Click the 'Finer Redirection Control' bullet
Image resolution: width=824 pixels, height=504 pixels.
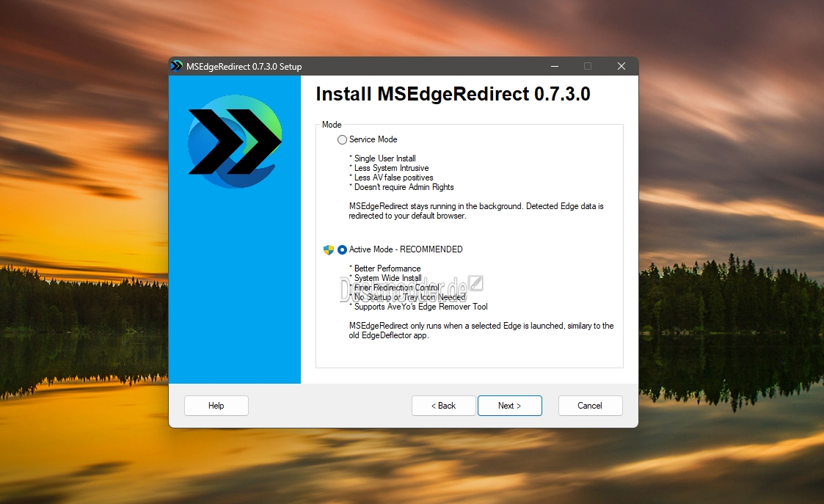pyautogui.click(x=394, y=288)
